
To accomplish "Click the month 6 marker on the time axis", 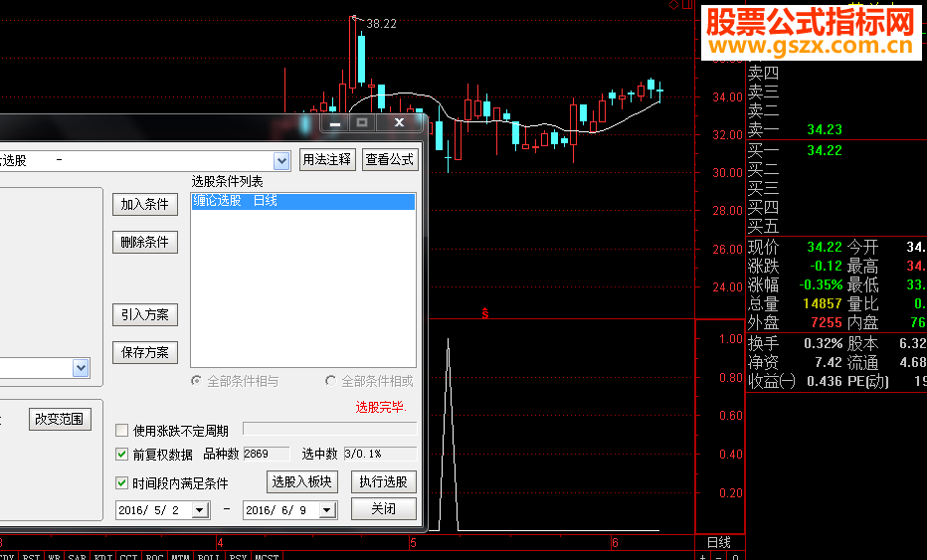I will 615,542.
